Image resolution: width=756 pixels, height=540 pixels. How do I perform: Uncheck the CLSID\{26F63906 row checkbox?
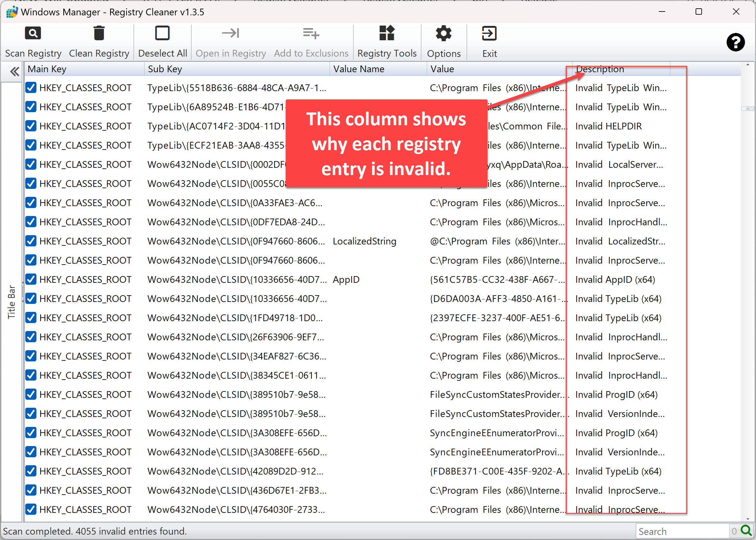[x=31, y=337]
